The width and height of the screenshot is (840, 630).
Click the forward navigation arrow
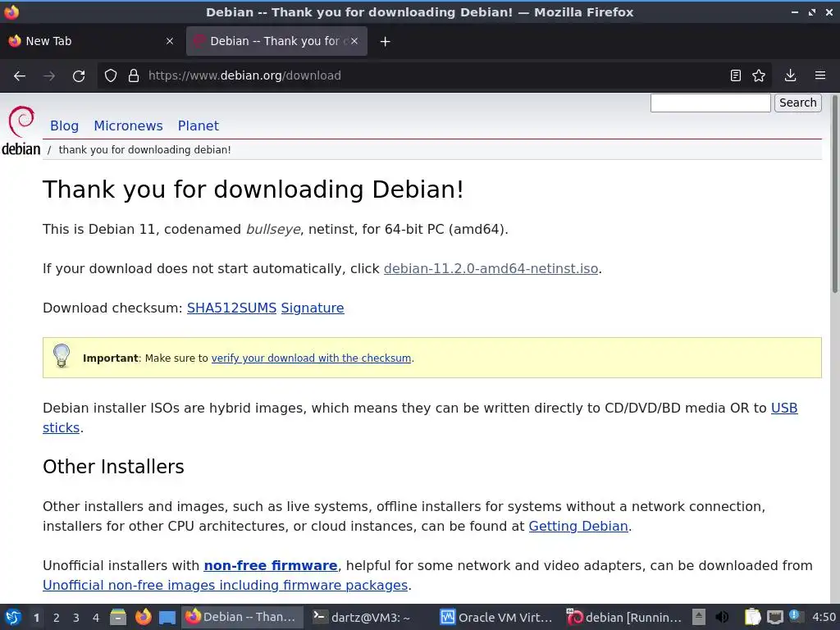point(49,76)
